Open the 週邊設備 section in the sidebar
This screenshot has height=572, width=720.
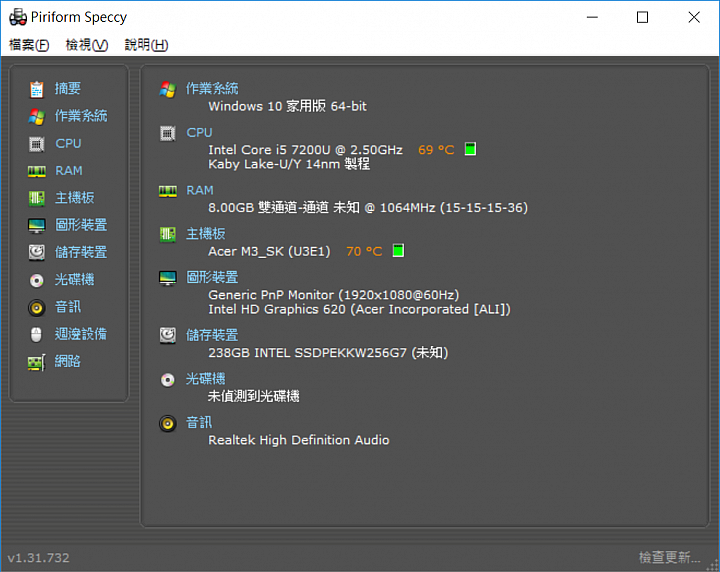point(81,334)
